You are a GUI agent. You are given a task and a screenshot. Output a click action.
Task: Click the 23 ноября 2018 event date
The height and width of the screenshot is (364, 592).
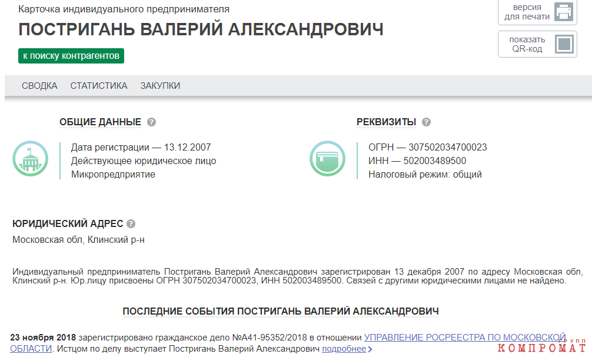(x=43, y=337)
